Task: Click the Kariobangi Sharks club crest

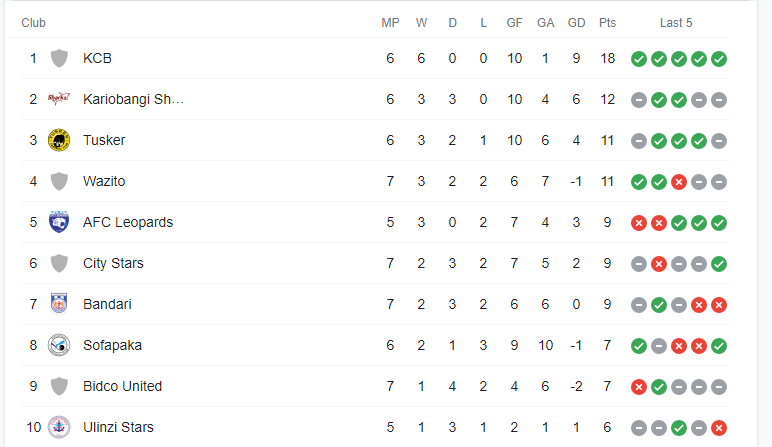Action: point(59,99)
